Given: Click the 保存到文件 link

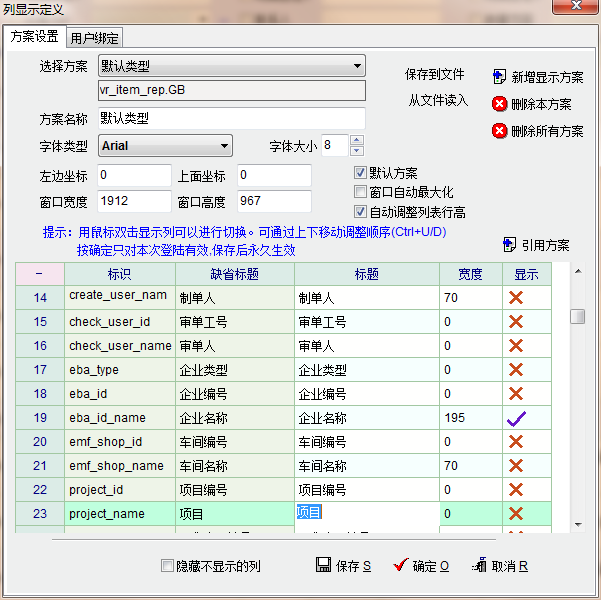Looking at the screenshot, I should pyautogui.click(x=435, y=75).
